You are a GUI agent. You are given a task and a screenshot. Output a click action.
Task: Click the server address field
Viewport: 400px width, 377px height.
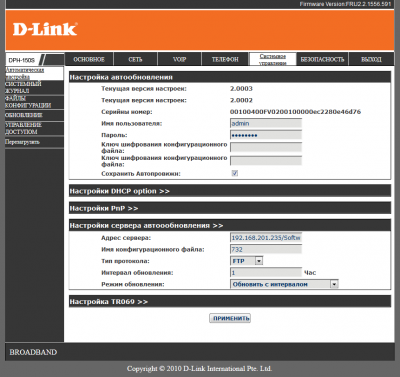[x=266, y=238]
